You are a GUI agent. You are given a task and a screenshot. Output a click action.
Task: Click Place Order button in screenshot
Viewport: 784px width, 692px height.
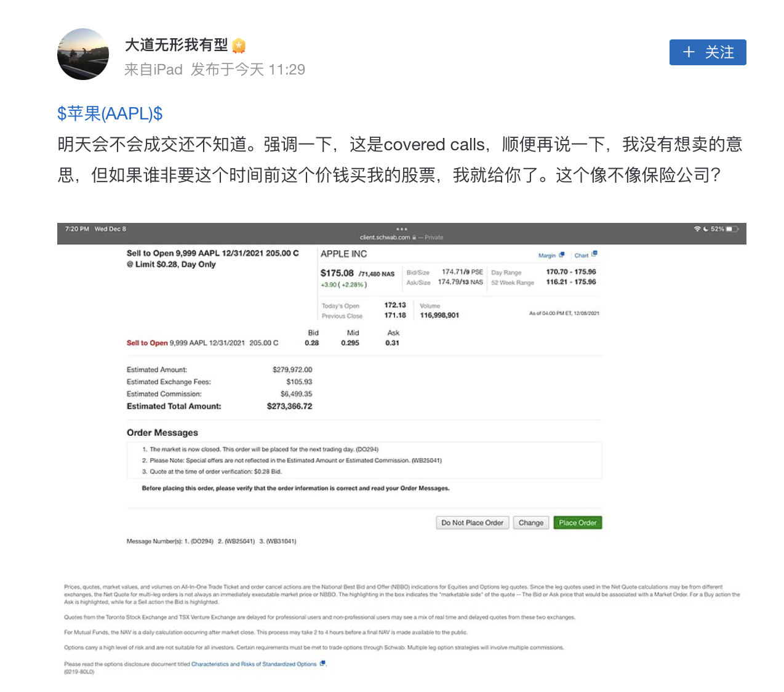[578, 523]
